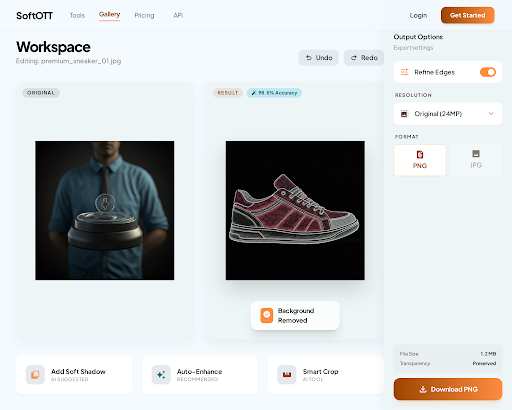Click the original man photo thumbnail
Viewport: 512px width, 410px height.
coord(105,210)
